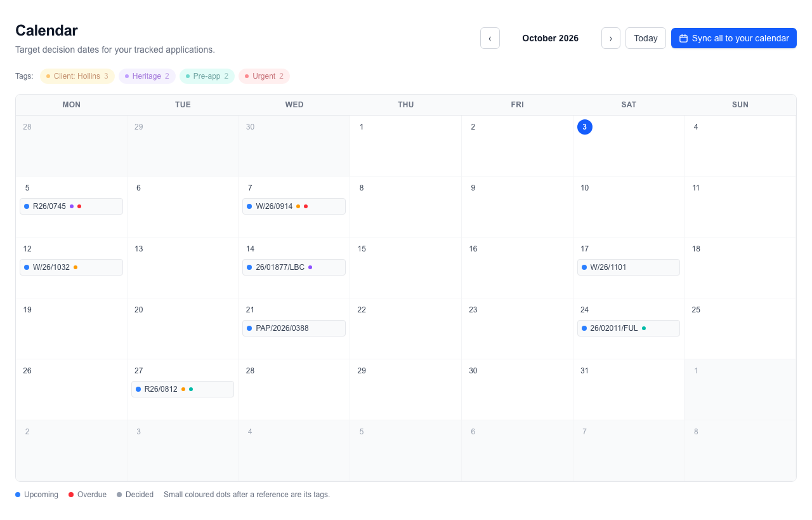The height and width of the screenshot is (520, 812).
Task: Open the R26/0812 event
Action: pyautogui.click(x=183, y=389)
